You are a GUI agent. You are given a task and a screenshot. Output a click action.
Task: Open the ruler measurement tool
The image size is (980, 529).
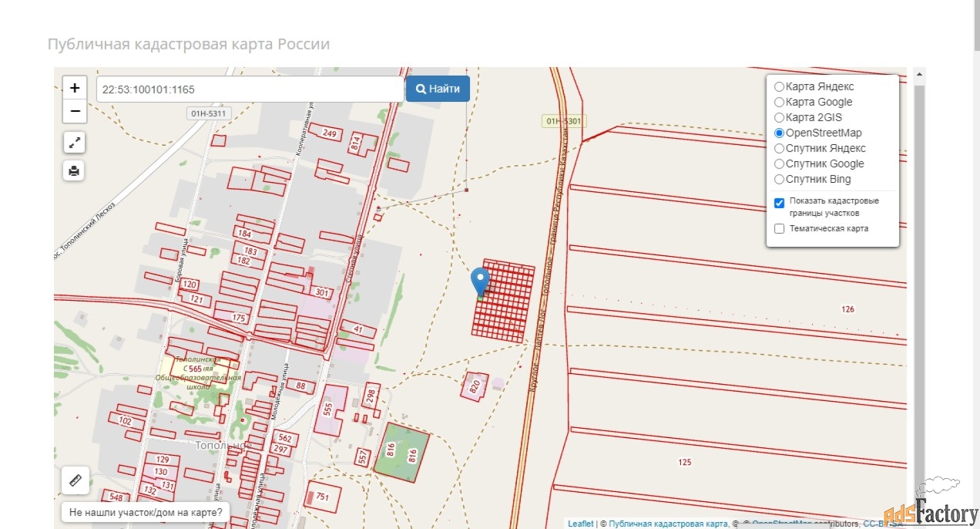pos(75,480)
